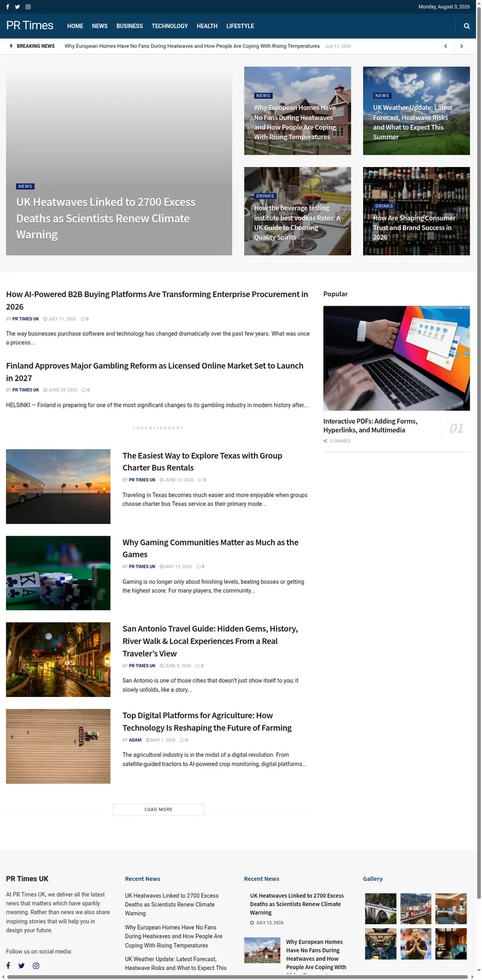This screenshot has width=482, height=980.
Task: Click author ADAM on agriculture article
Action: [x=135, y=740]
